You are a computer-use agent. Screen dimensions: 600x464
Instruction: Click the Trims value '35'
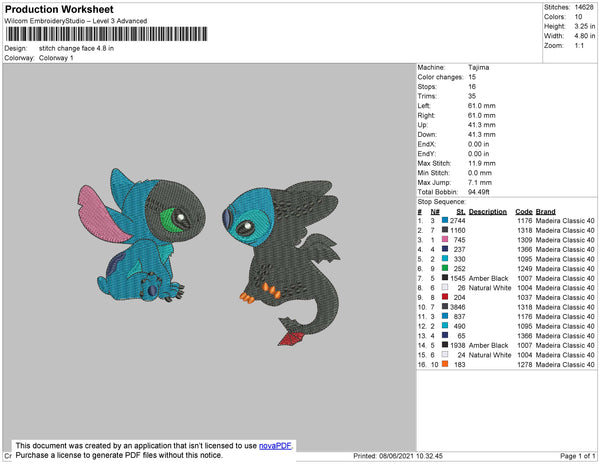472,96
